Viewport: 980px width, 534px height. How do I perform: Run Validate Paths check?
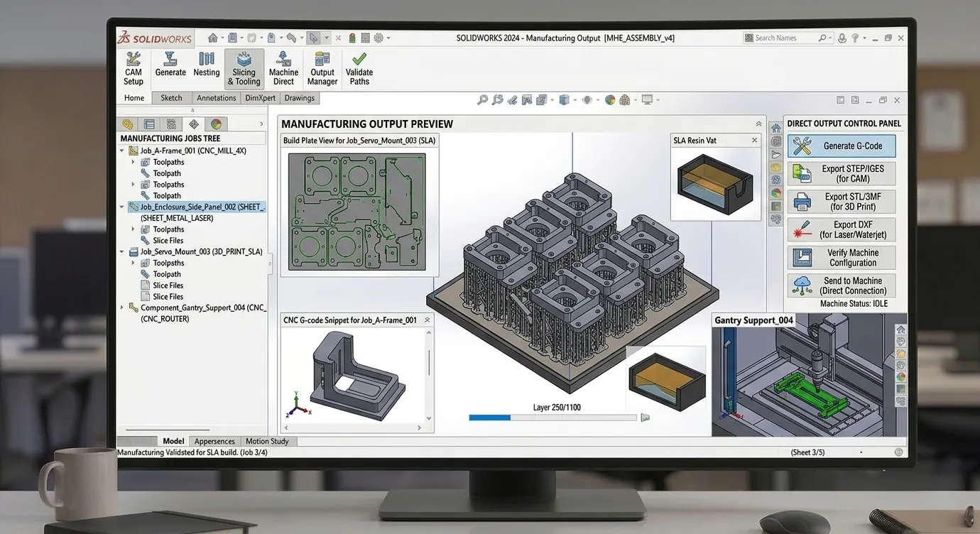pyautogui.click(x=359, y=69)
